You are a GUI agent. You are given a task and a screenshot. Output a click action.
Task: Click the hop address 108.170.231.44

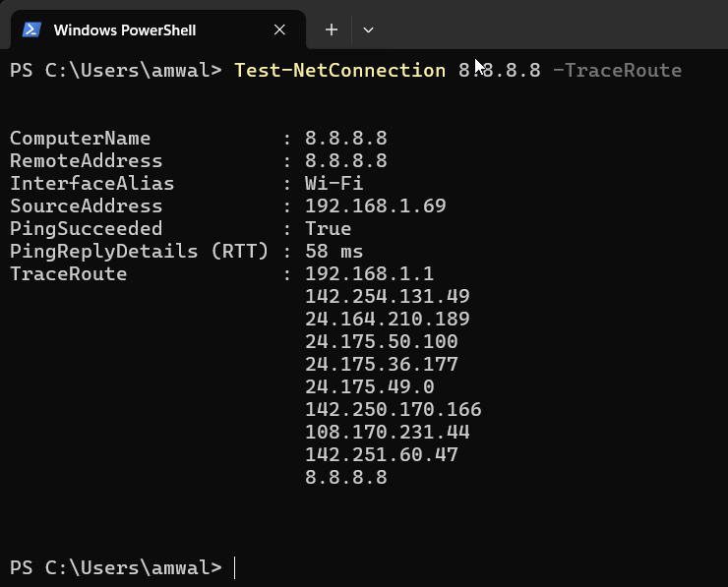[387, 432]
